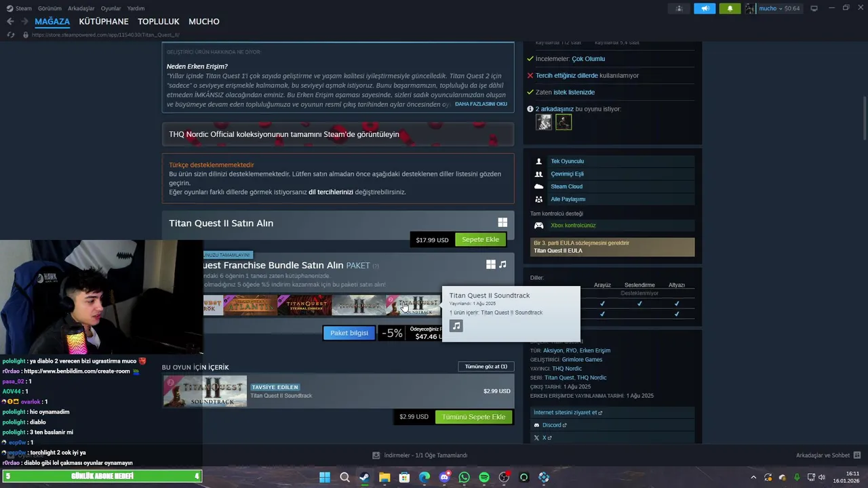
Task: Open the Tek Oyunculu feature link
Action: tap(567, 161)
